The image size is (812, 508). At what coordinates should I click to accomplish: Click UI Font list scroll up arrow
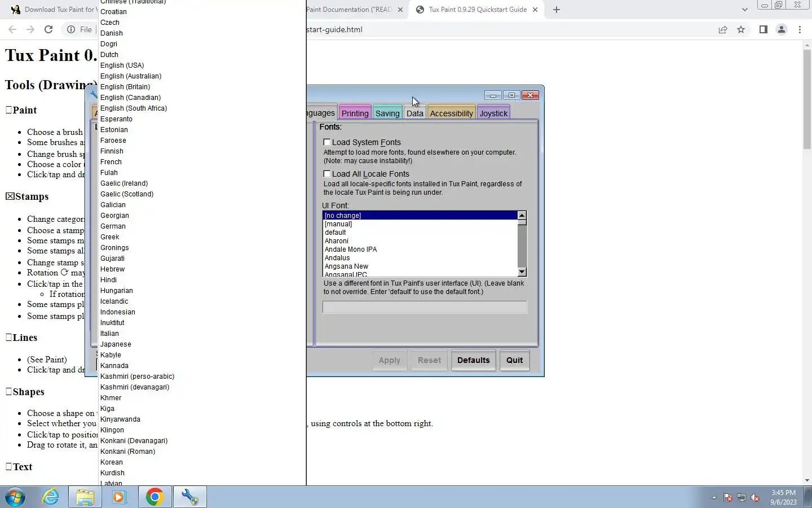[522, 216]
